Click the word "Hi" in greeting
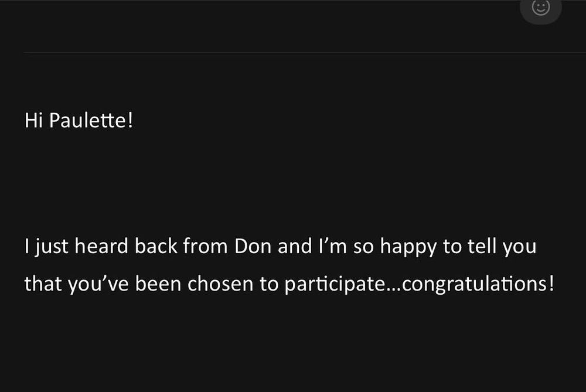The height and width of the screenshot is (392, 586). tap(33, 120)
